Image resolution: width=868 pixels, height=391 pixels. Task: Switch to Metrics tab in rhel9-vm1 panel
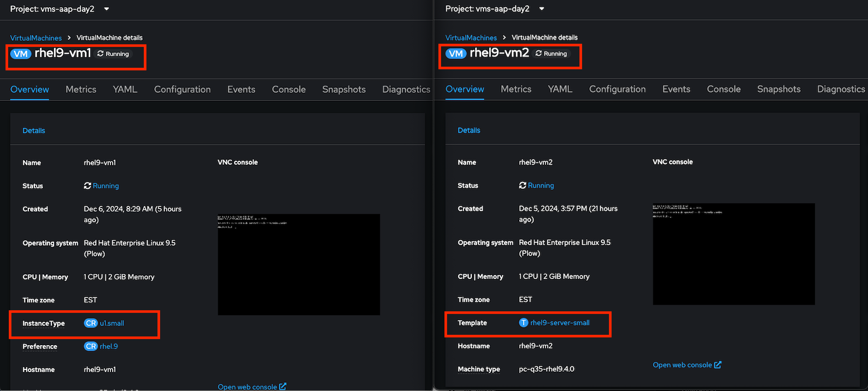81,89
